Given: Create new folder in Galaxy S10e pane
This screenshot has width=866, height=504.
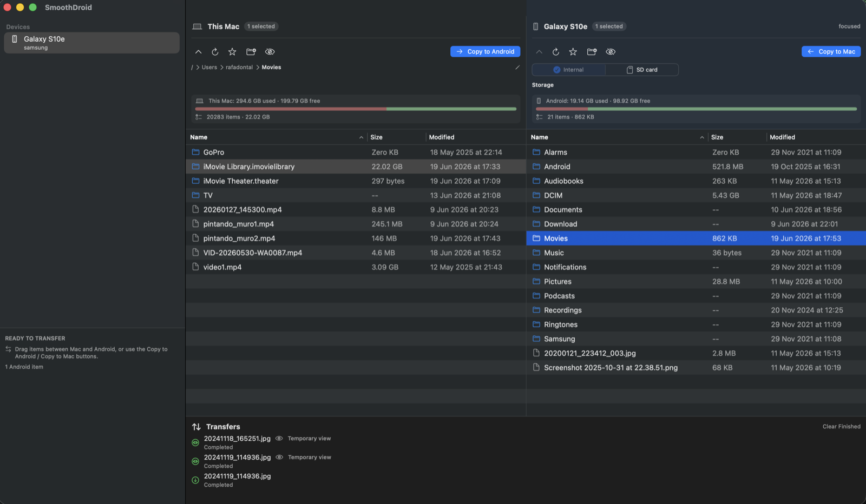Looking at the screenshot, I should pyautogui.click(x=592, y=52).
